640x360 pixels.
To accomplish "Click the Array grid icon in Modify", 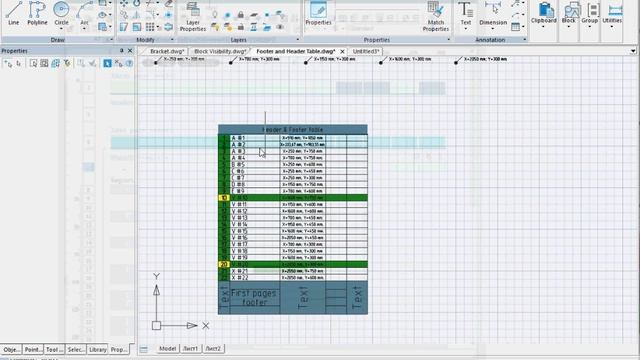I will (x=150, y=27).
